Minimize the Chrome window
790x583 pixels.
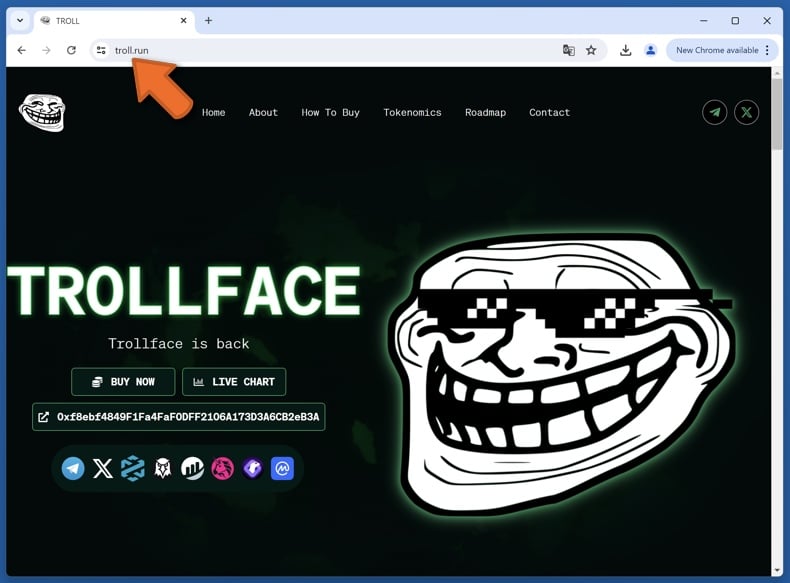(x=704, y=21)
